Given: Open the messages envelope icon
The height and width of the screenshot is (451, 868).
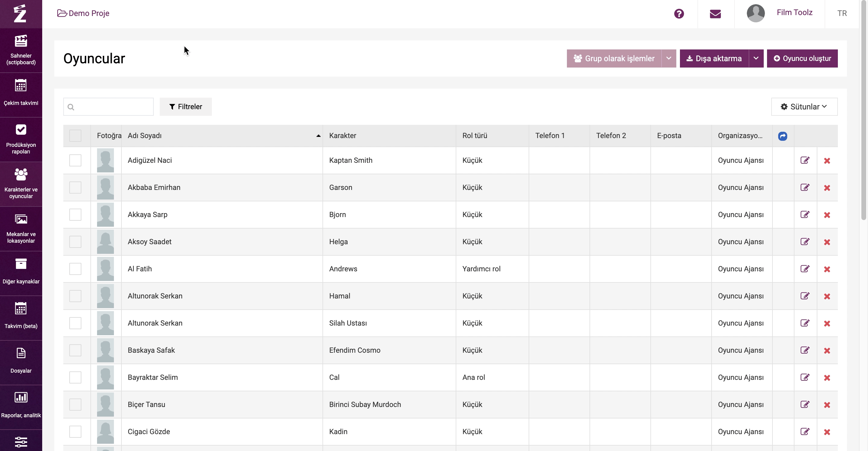Looking at the screenshot, I should pyautogui.click(x=715, y=14).
